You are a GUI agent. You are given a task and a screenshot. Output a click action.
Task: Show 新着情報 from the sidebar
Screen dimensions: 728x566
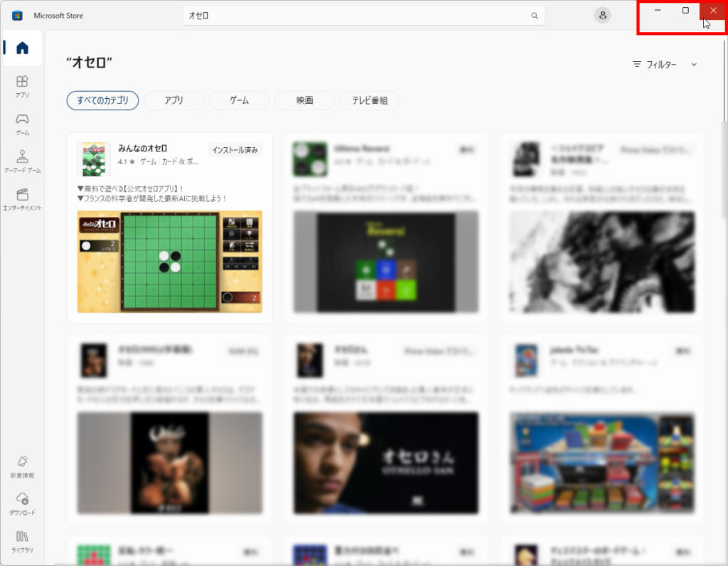(x=22, y=466)
